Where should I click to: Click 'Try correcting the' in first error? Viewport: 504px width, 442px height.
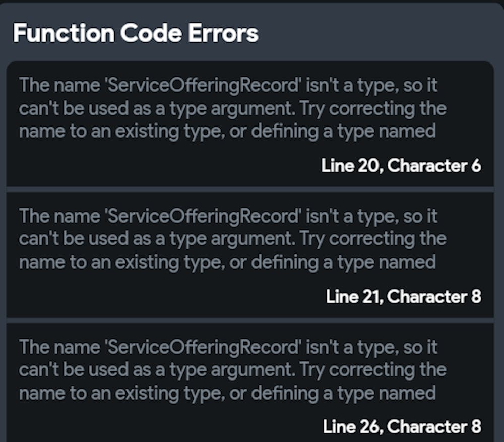[373, 108]
